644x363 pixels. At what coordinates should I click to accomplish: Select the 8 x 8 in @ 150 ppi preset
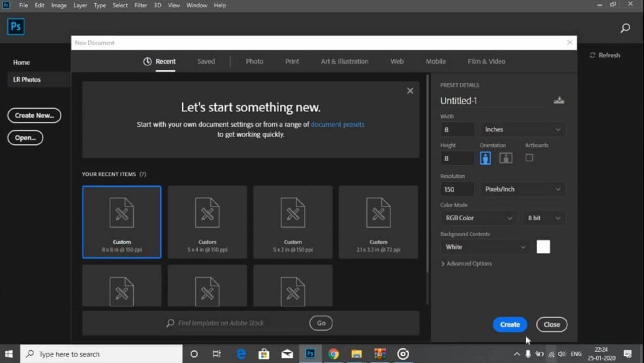pyautogui.click(x=122, y=222)
